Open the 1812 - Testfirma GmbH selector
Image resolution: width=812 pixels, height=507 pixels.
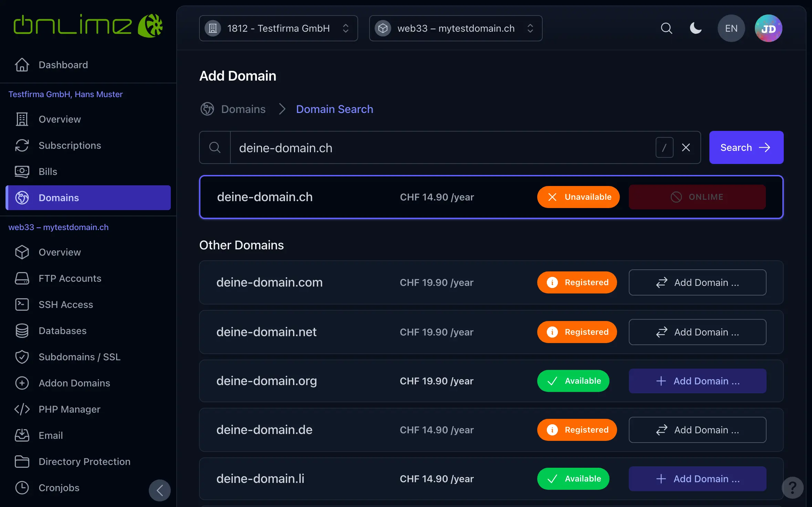coord(278,28)
